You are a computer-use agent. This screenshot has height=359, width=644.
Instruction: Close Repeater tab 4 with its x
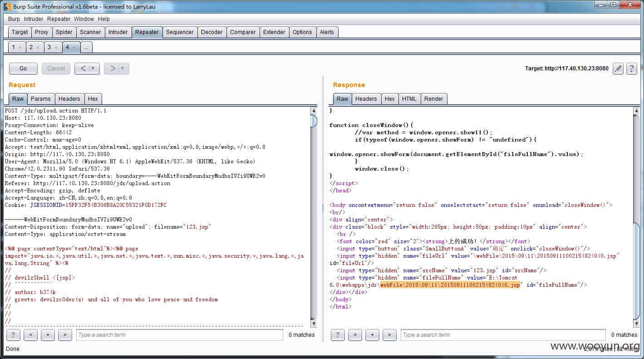tap(74, 47)
